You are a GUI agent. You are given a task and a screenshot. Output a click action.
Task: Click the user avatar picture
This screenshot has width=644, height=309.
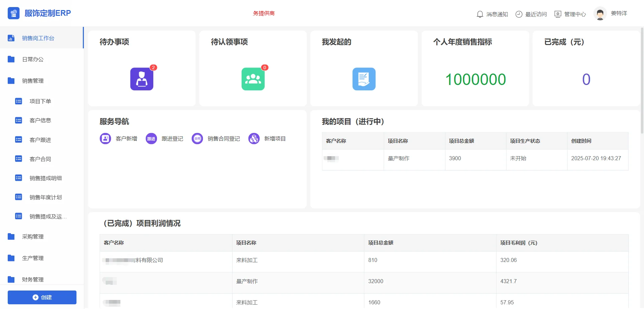600,14
